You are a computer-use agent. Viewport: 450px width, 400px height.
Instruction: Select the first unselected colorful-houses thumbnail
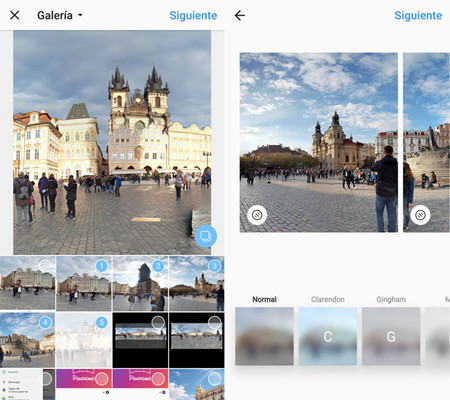point(27,283)
